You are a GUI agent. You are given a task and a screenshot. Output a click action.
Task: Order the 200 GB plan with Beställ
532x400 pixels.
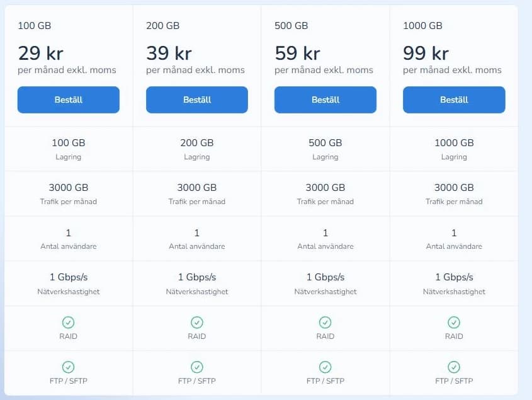click(x=197, y=100)
